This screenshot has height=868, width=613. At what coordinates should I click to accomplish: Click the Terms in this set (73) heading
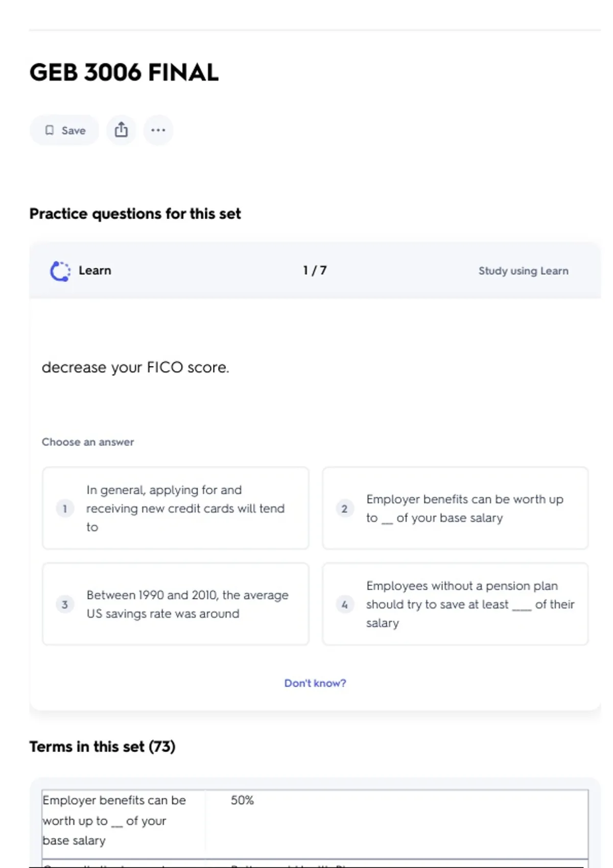pos(102,747)
